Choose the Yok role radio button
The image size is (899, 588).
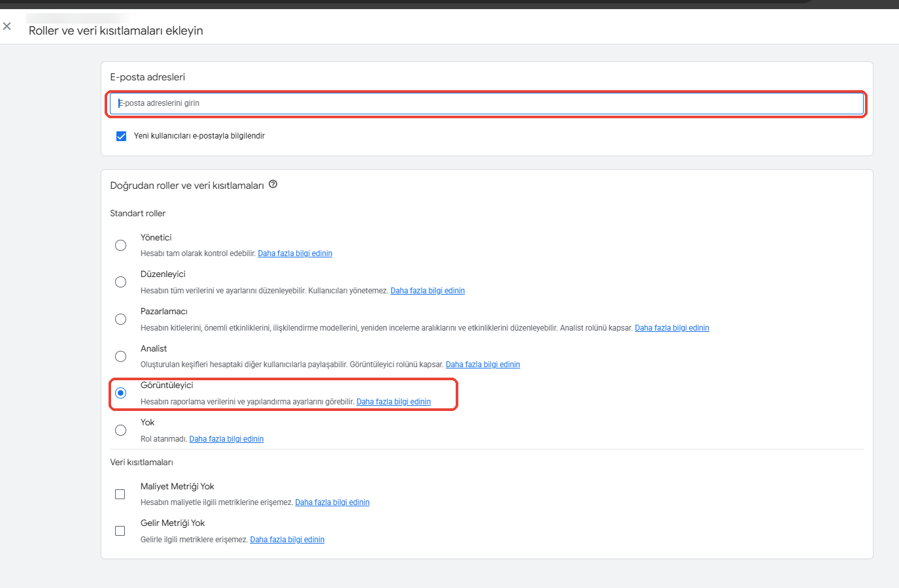pyautogui.click(x=121, y=430)
